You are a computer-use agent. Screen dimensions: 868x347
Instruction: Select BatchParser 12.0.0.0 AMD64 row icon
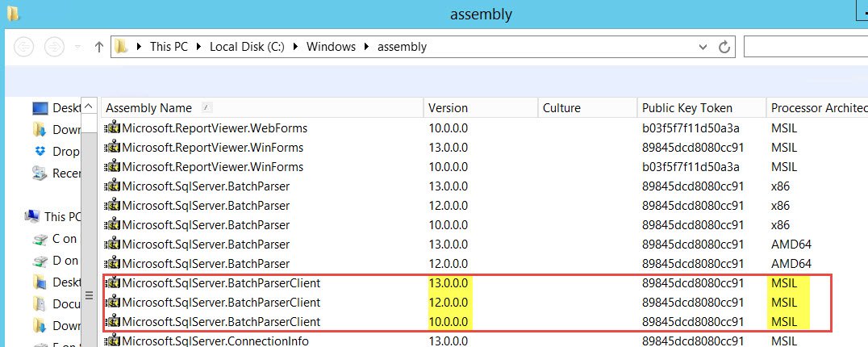point(112,263)
